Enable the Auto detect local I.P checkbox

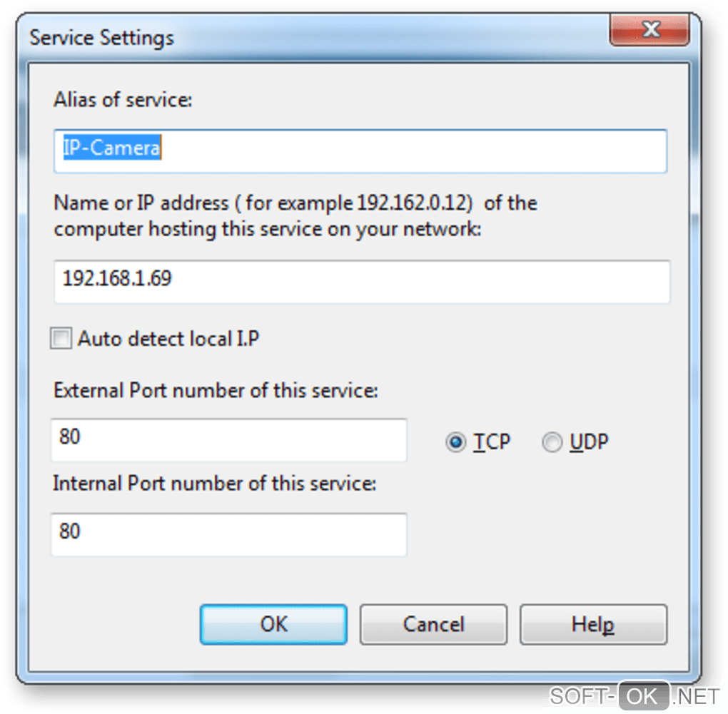(61, 338)
